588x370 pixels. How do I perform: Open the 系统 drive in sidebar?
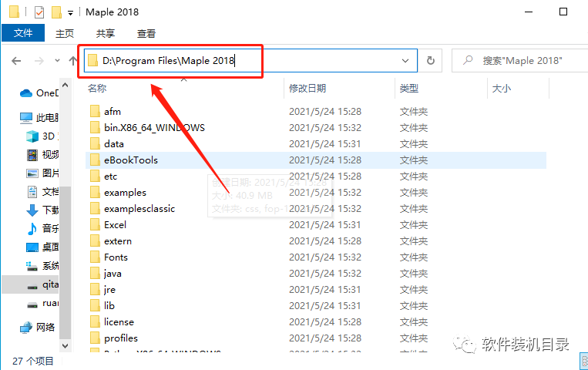(42, 266)
